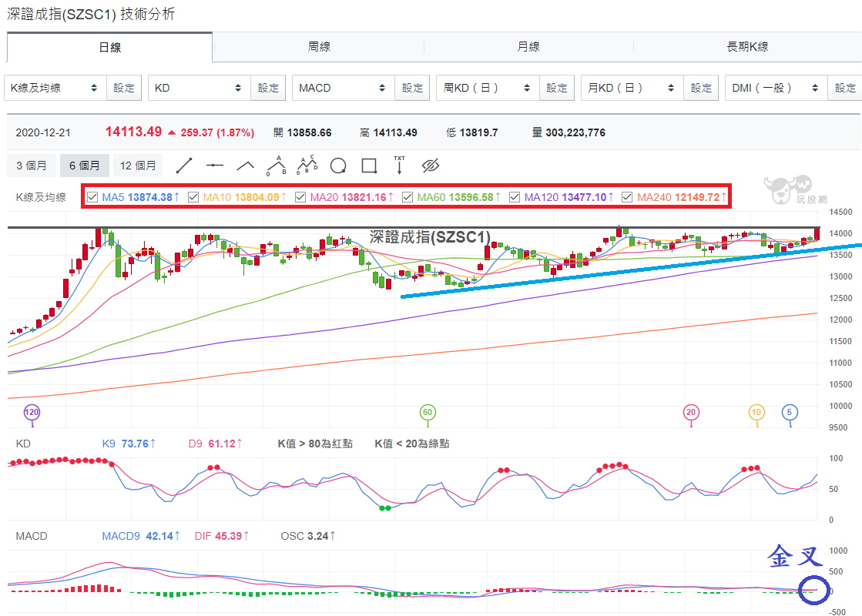Open the DMI (一般) dropdown
This screenshot has width=862, height=616.
click(776, 88)
